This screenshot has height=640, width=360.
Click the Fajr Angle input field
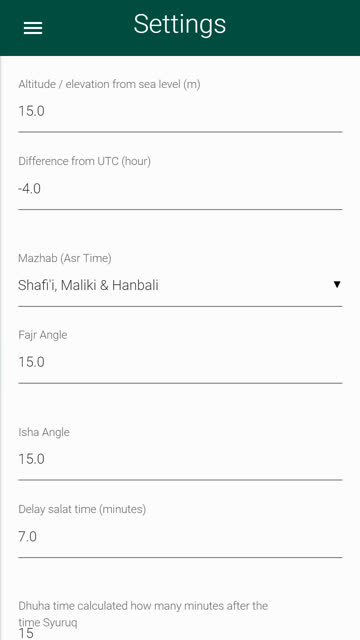coord(180,362)
